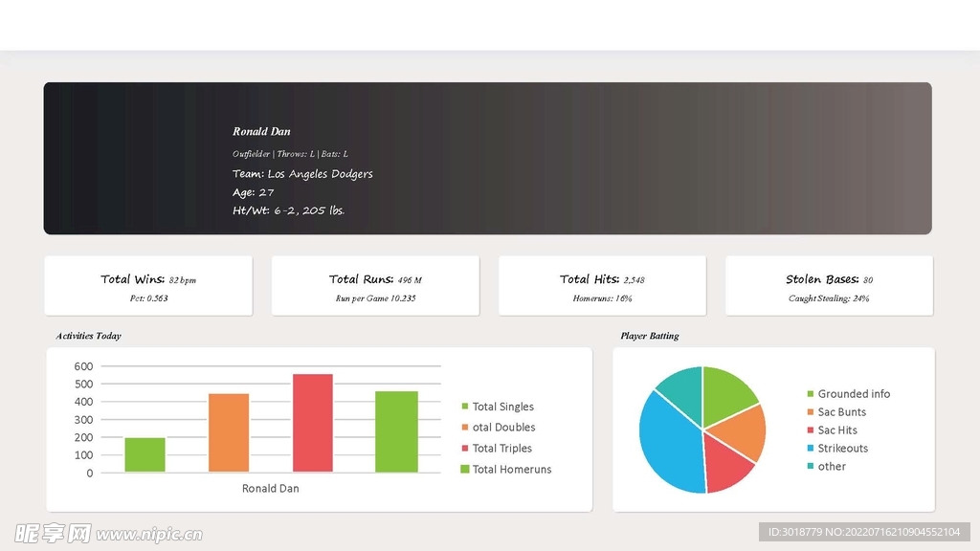The image size is (980, 551).
Task: Select the Total Hits stat card
Action: click(602, 286)
